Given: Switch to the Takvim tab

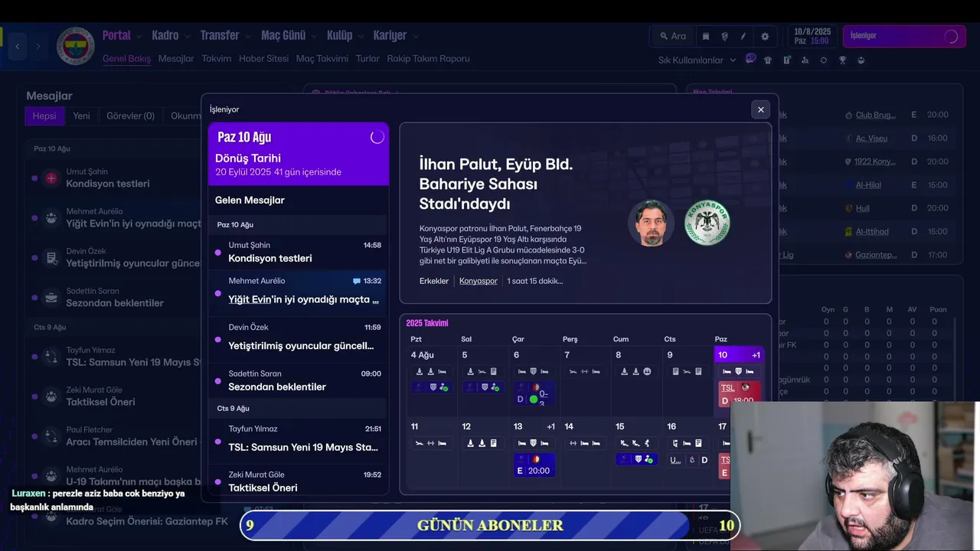Looking at the screenshot, I should point(217,58).
